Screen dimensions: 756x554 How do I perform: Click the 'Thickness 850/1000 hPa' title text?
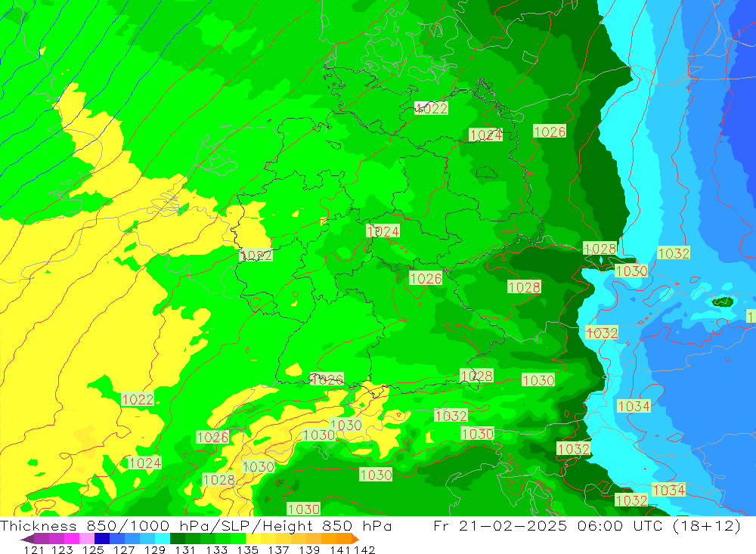tap(104, 526)
